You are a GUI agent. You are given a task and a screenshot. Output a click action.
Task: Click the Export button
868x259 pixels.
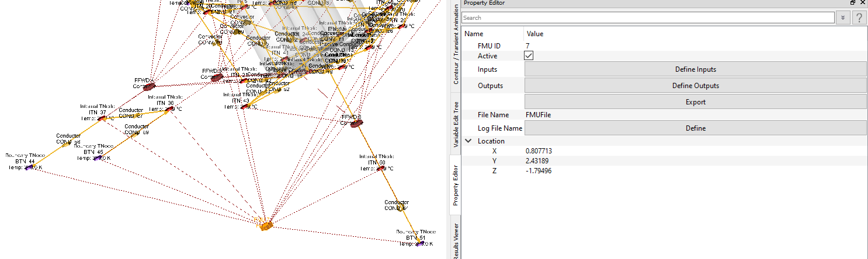[695, 102]
